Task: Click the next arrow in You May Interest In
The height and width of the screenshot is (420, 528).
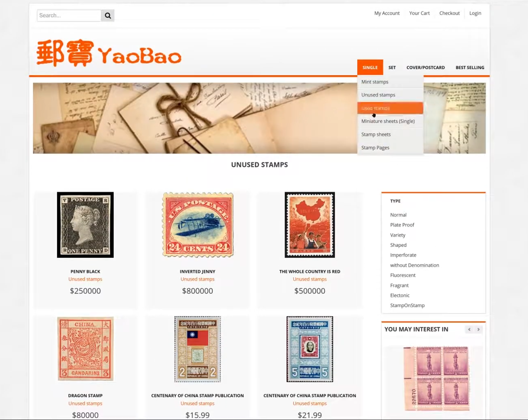Action: point(479,329)
